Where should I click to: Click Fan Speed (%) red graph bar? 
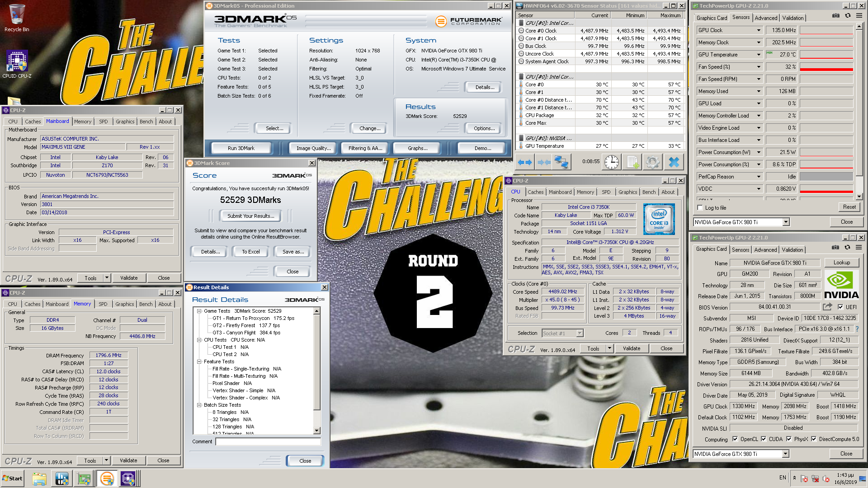point(826,69)
